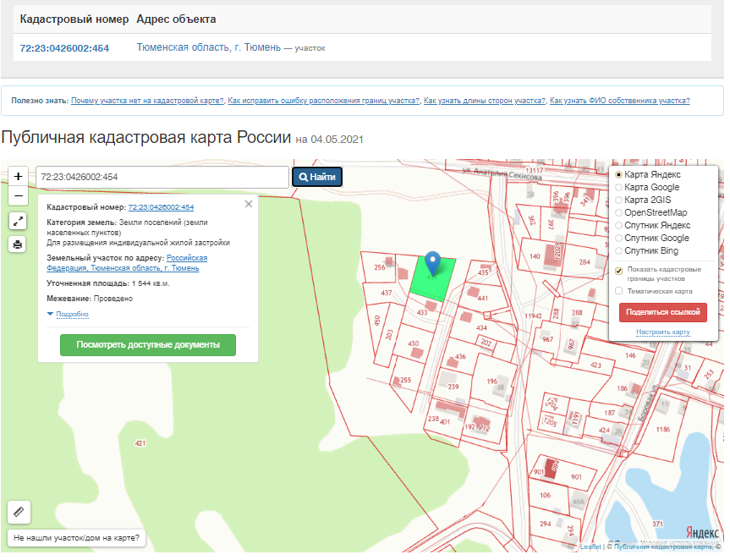
Task: Click Кадастровый номер column header
Action: pyautogui.click(x=74, y=19)
